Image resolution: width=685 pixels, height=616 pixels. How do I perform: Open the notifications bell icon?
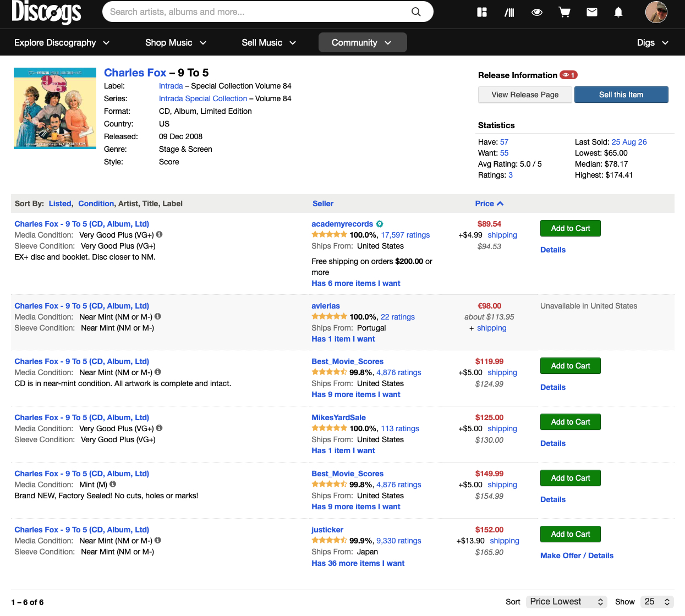tap(618, 12)
